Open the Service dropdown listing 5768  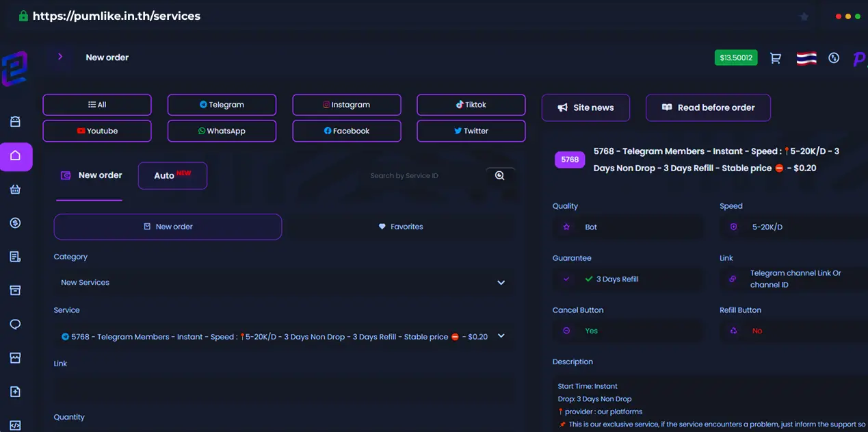(x=284, y=336)
